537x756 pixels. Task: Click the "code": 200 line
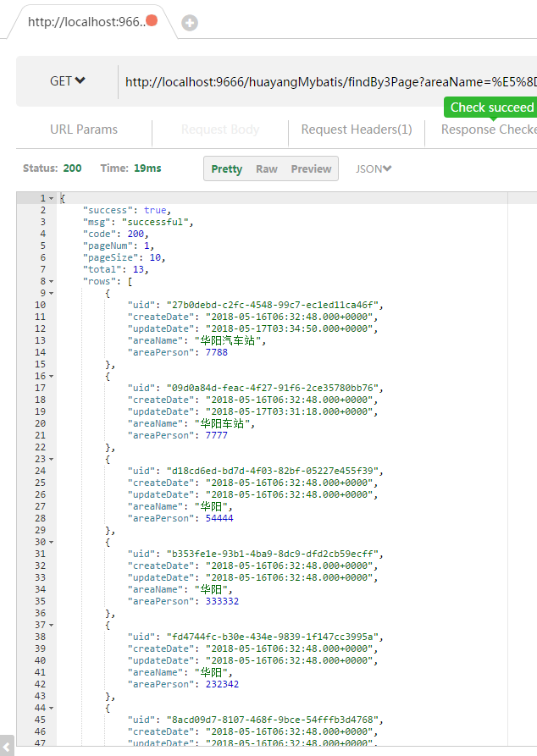click(116, 234)
